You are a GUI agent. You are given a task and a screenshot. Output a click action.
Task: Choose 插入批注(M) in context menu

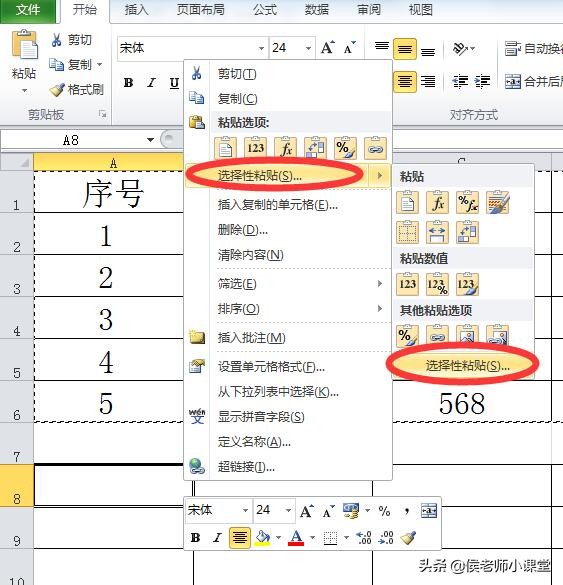tap(288, 338)
